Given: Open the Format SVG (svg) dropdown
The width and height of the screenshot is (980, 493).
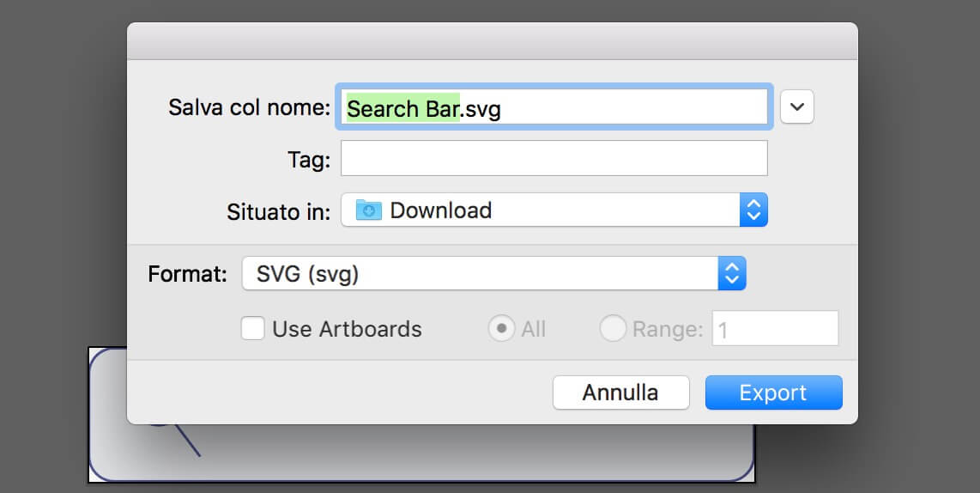Looking at the screenshot, I should [x=493, y=273].
